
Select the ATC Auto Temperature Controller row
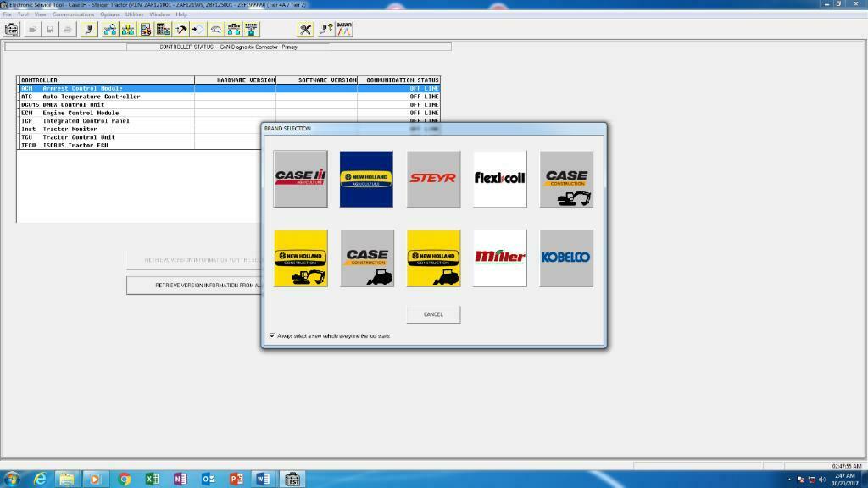pos(229,97)
